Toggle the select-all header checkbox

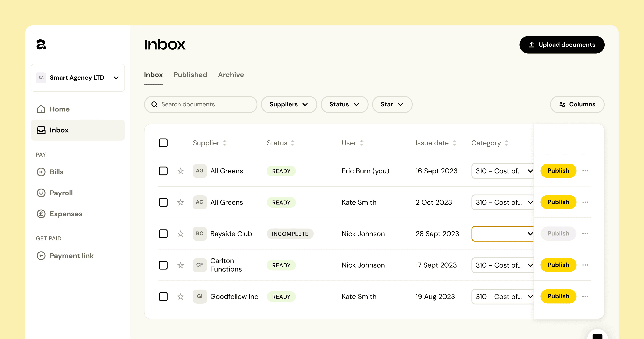163,143
